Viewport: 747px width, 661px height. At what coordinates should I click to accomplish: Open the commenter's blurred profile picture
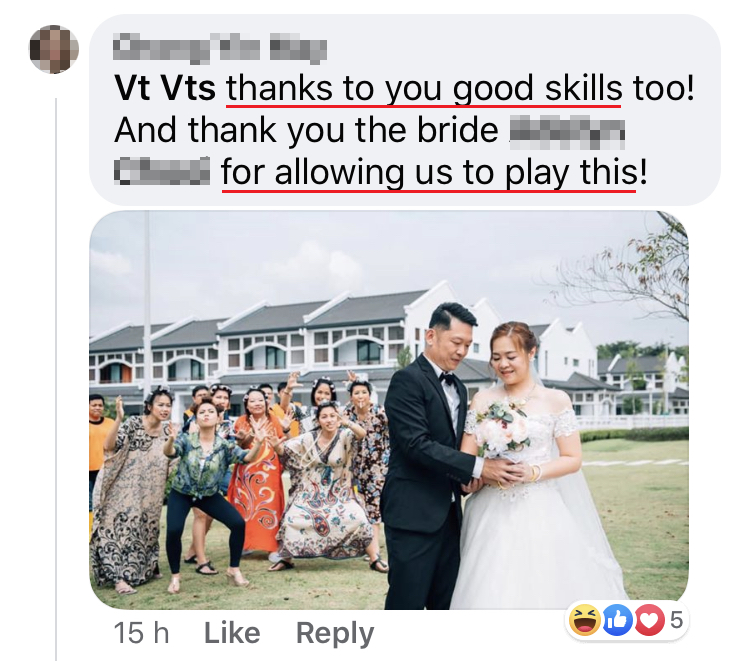(54, 49)
